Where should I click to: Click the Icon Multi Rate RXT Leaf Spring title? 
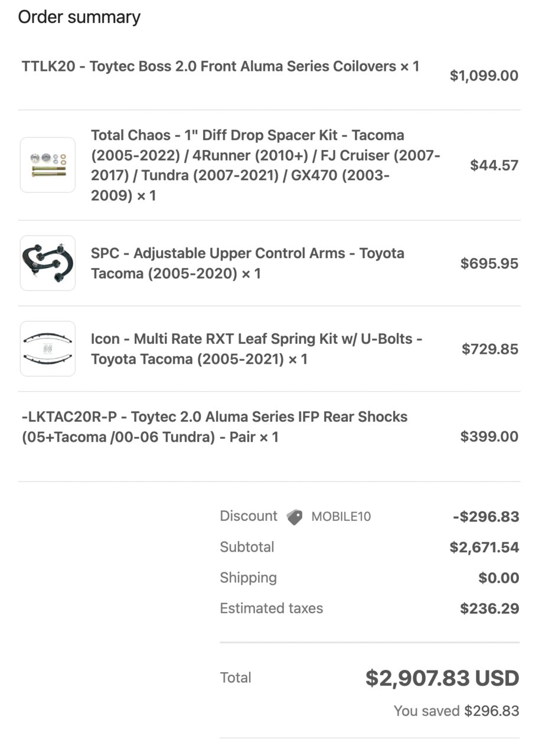pyautogui.click(x=257, y=349)
